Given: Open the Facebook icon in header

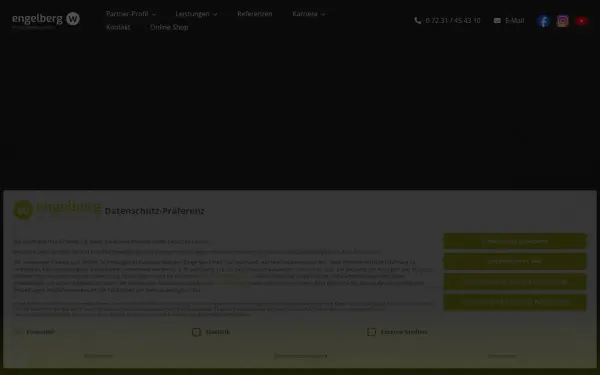Looking at the screenshot, I should 543,21.
